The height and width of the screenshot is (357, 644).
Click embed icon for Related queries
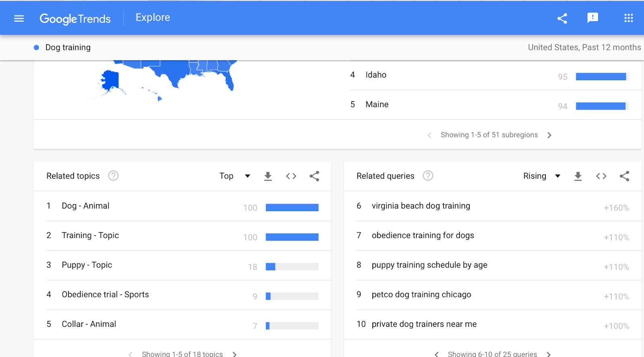[601, 176]
